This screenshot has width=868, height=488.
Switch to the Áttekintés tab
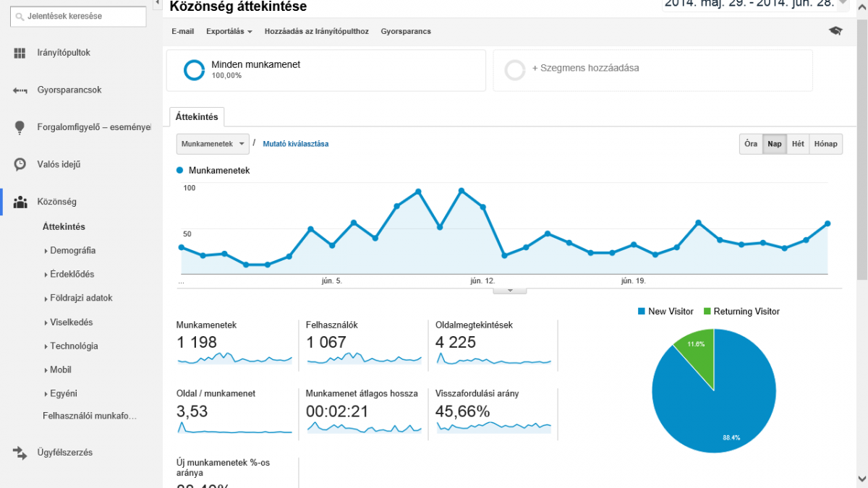pos(197,116)
